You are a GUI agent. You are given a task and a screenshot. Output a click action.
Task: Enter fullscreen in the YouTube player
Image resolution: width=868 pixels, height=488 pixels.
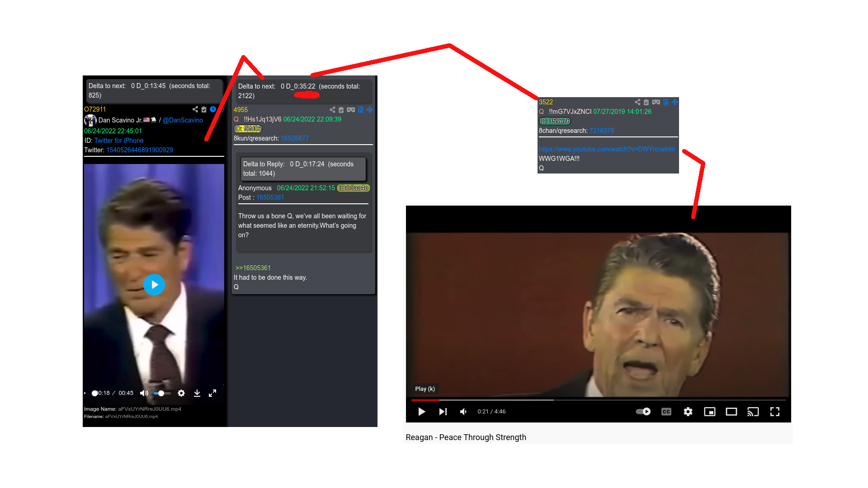tap(775, 412)
